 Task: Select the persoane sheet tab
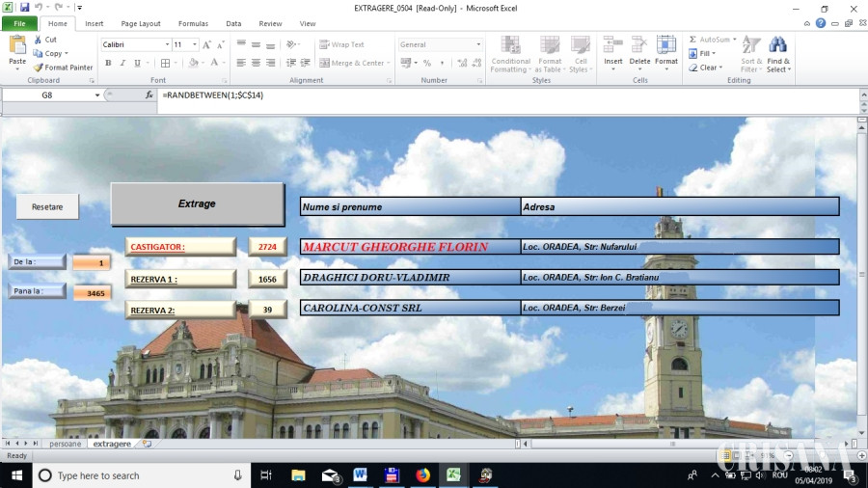coord(66,444)
